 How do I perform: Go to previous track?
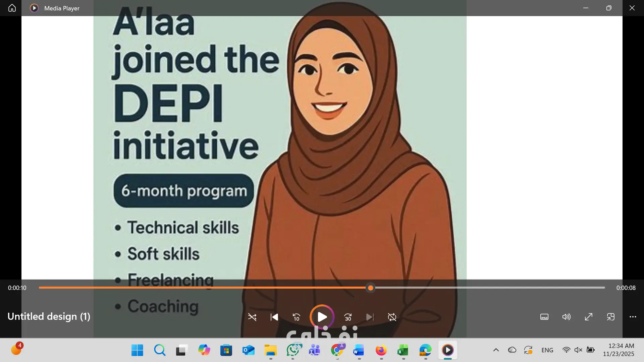[x=274, y=317]
